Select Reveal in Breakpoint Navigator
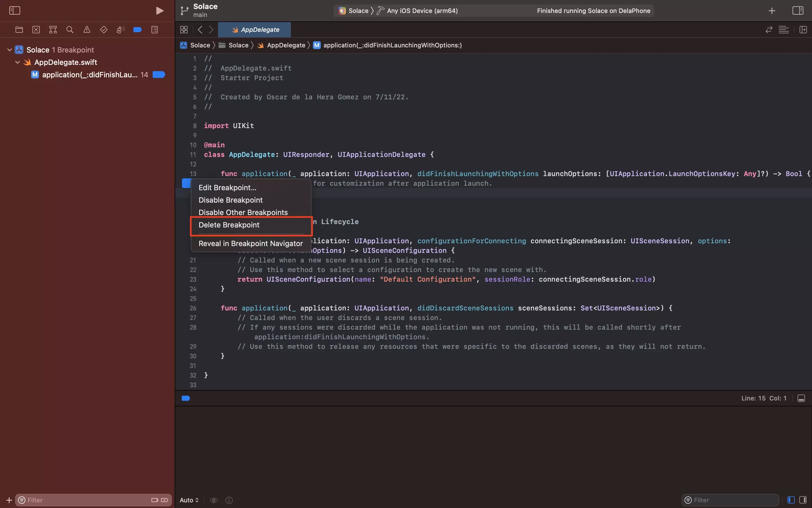 pos(251,243)
